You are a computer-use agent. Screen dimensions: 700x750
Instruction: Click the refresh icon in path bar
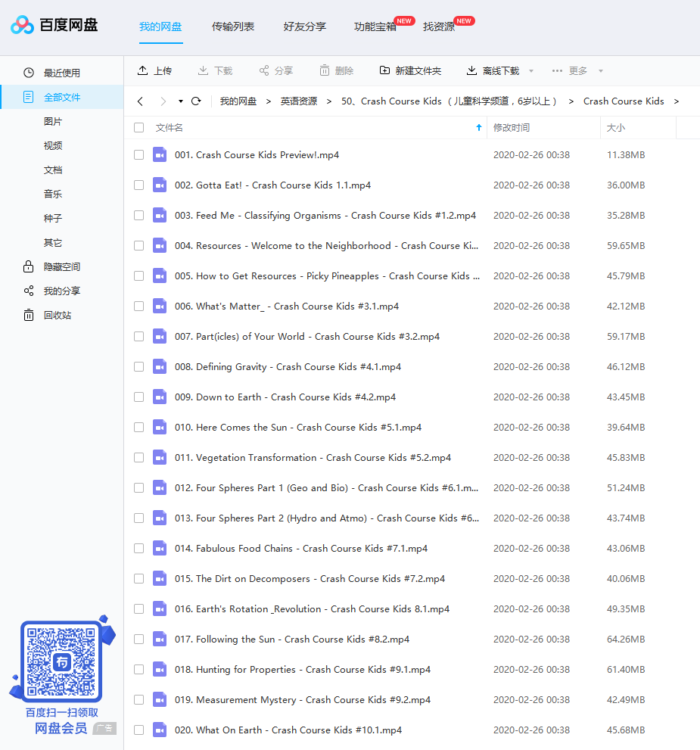tap(196, 101)
